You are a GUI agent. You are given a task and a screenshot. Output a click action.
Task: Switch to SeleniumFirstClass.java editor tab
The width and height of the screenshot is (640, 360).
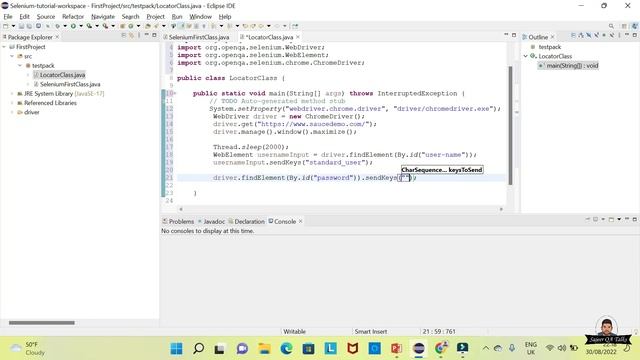(199, 37)
